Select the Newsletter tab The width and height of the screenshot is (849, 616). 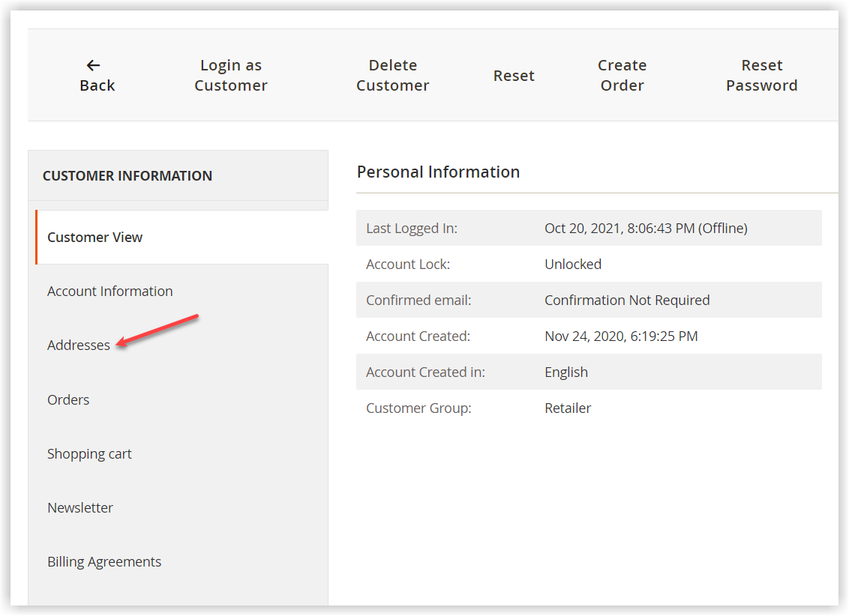click(80, 507)
